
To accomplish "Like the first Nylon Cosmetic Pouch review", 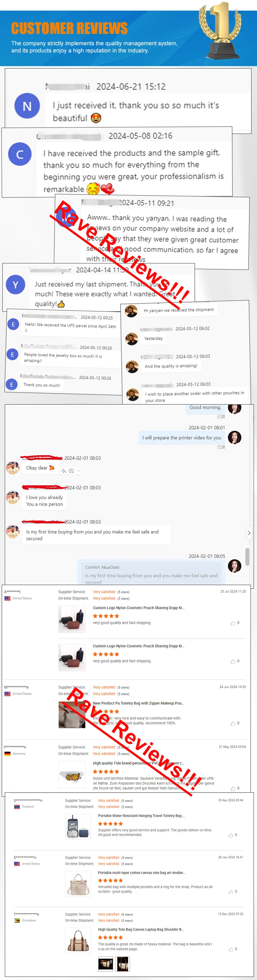I will [x=233, y=623].
